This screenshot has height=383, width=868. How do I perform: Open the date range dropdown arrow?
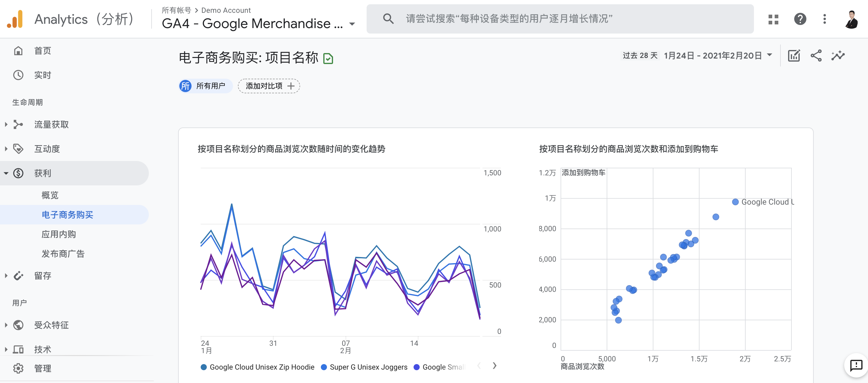[x=769, y=55]
